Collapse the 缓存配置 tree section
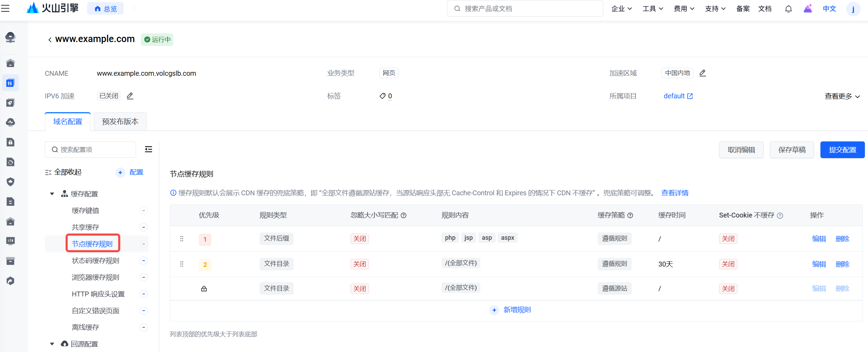Image resolution: width=868 pixels, height=352 pixels. [52, 194]
